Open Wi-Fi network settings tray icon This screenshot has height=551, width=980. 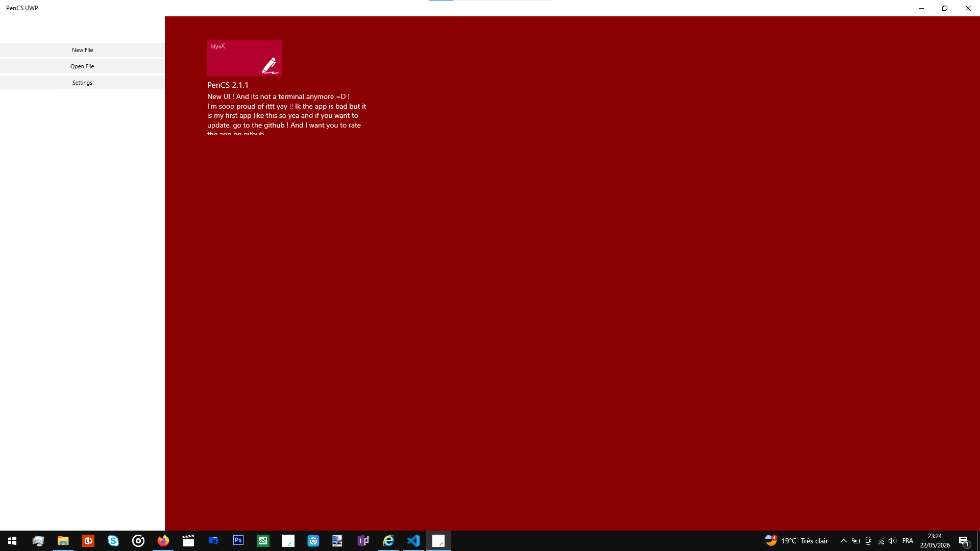881,541
